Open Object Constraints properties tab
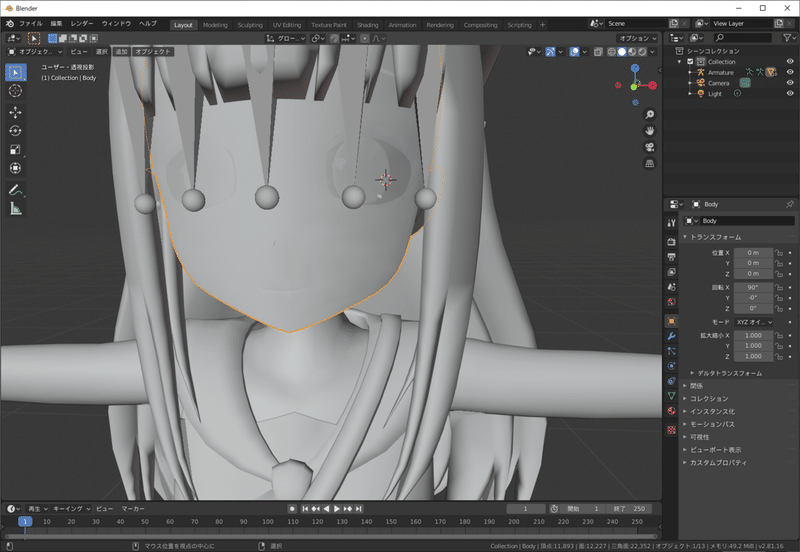This screenshot has height=552, width=800. pyautogui.click(x=671, y=381)
